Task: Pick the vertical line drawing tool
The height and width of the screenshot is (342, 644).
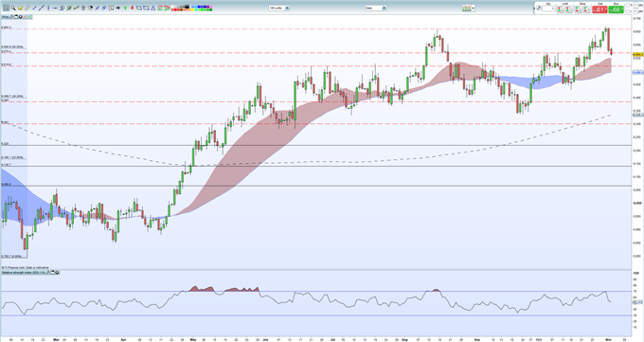Action: tap(48, 8)
